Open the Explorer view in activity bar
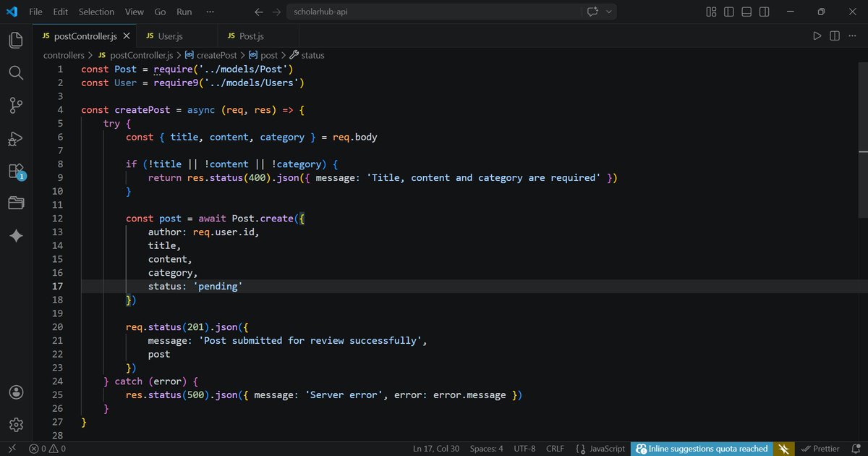Screen dimensions: 868x456 [x=16, y=40]
